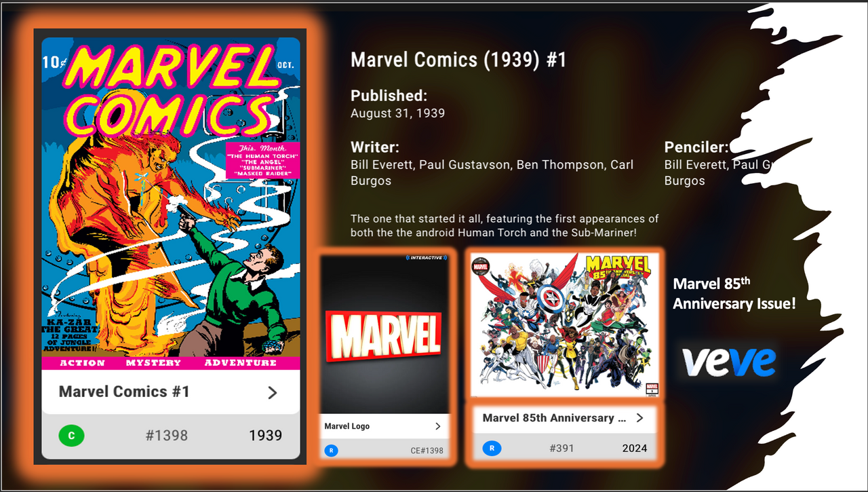
Task: Open the Marvel 85th Anniversary cover thumbnail
Action: pos(564,324)
